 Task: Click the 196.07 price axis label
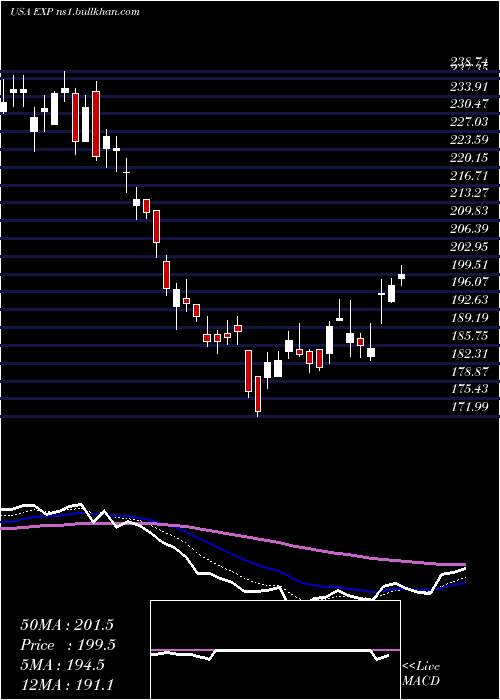[469, 282]
